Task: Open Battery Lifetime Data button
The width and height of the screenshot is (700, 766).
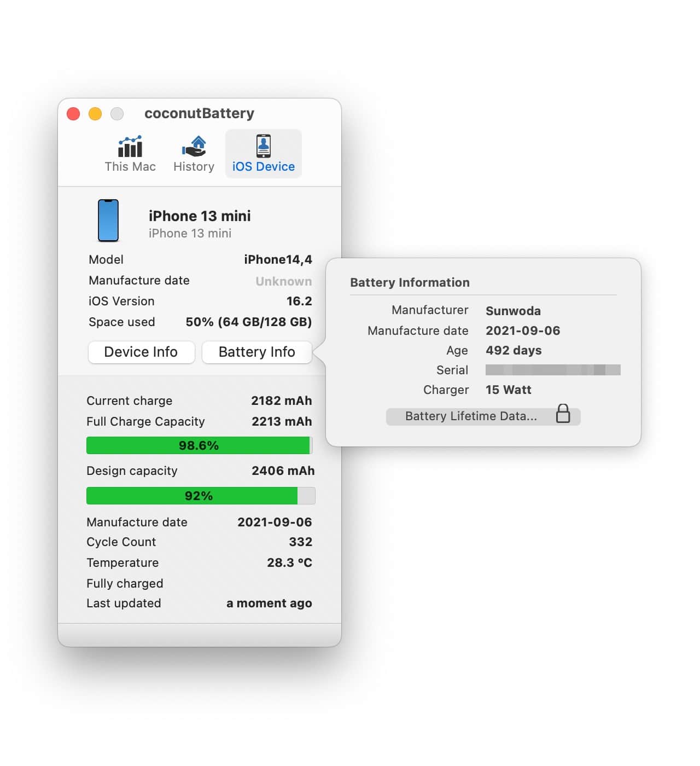Action: click(x=483, y=416)
